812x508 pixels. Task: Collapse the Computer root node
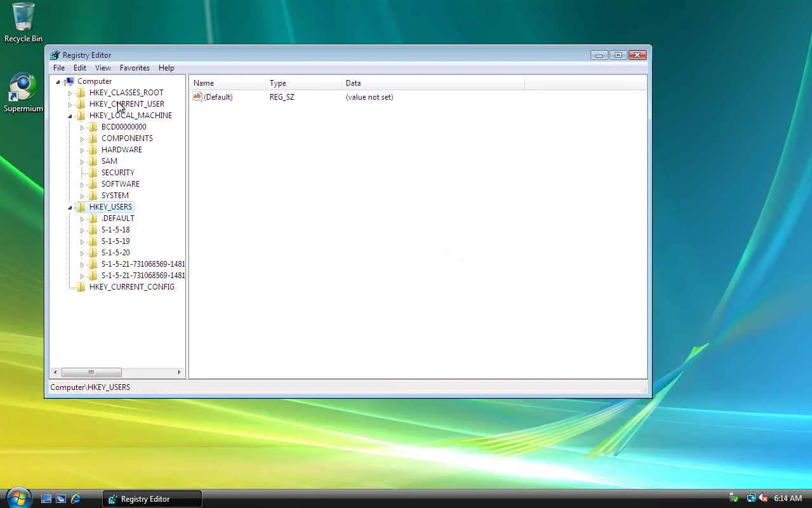click(x=58, y=81)
